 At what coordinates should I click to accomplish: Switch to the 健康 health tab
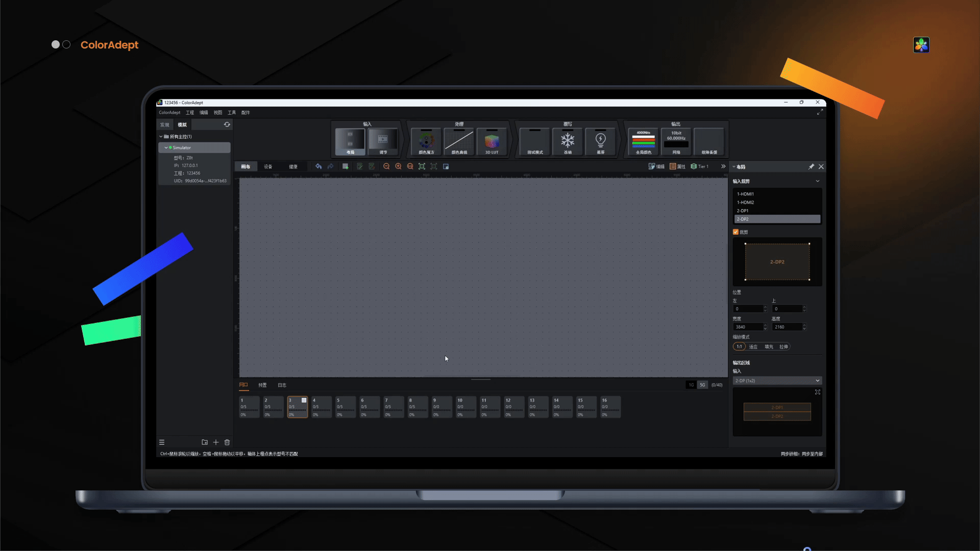pos(293,166)
